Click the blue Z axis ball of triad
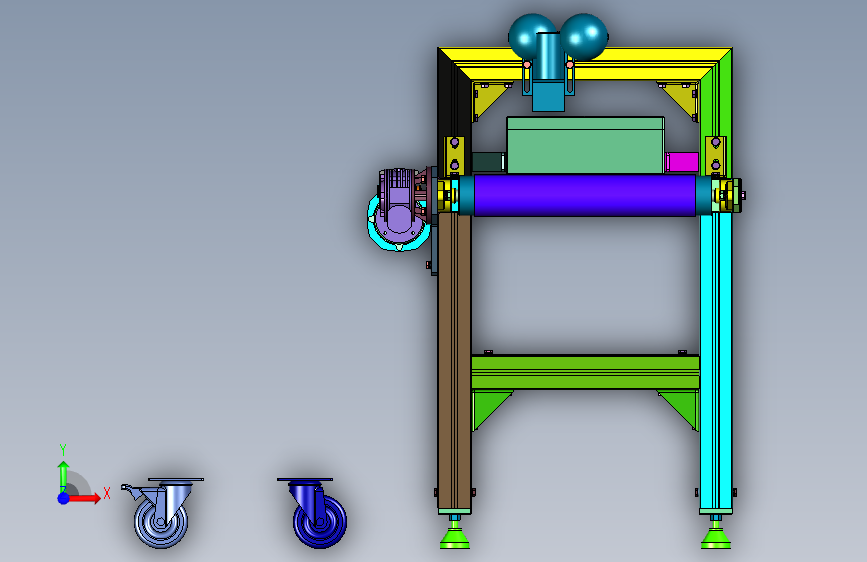 (x=64, y=498)
